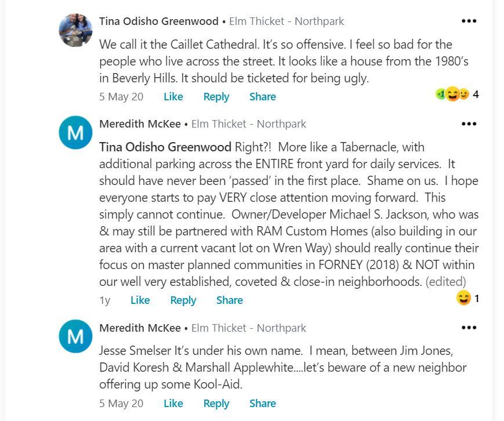Viewport: 504px width, 421px height.
Task: Open the three-dot menu on the Tabernacle comment
Action: [x=469, y=124]
